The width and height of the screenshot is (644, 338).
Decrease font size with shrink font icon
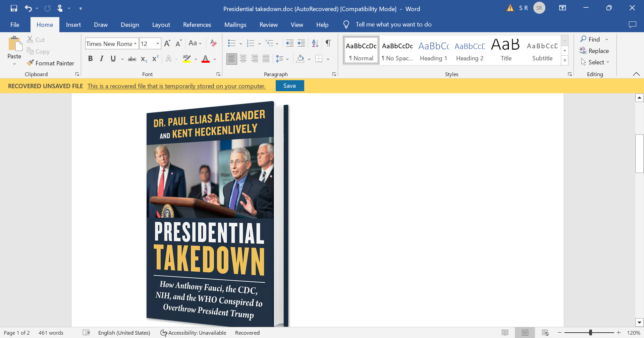(x=178, y=43)
